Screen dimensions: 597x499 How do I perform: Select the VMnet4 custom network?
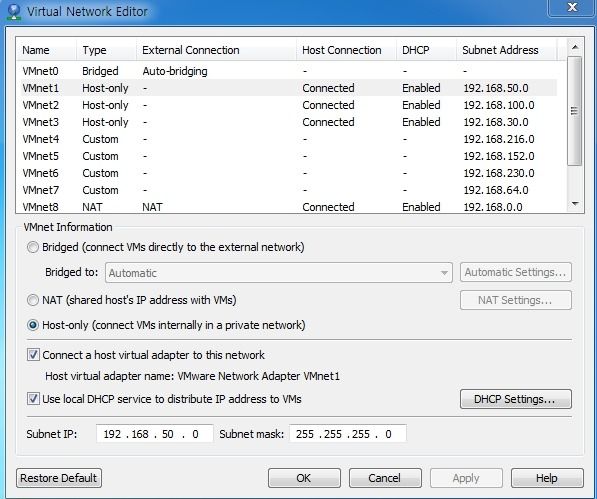point(287,139)
